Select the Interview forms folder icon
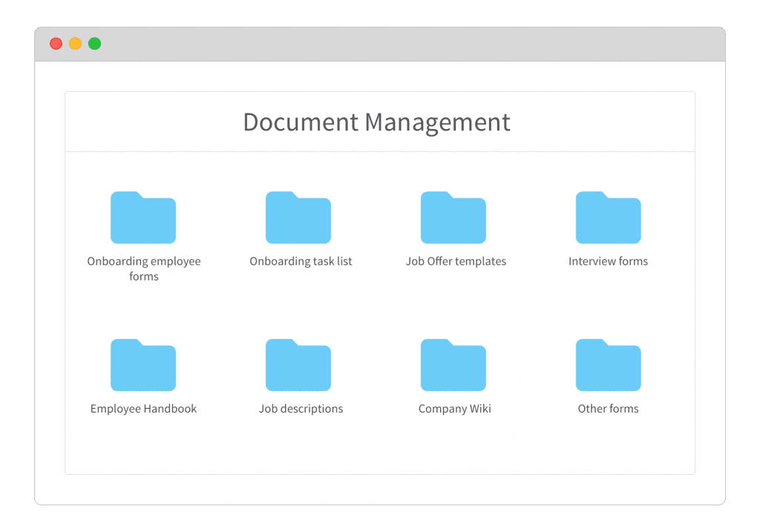 point(609,218)
